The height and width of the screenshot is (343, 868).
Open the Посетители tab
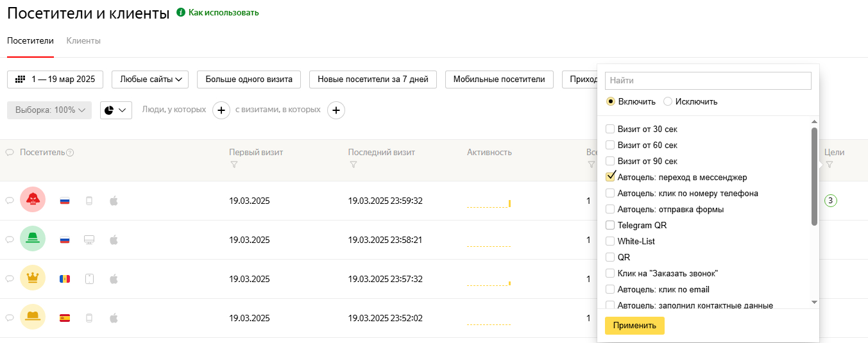tap(30, 41)
